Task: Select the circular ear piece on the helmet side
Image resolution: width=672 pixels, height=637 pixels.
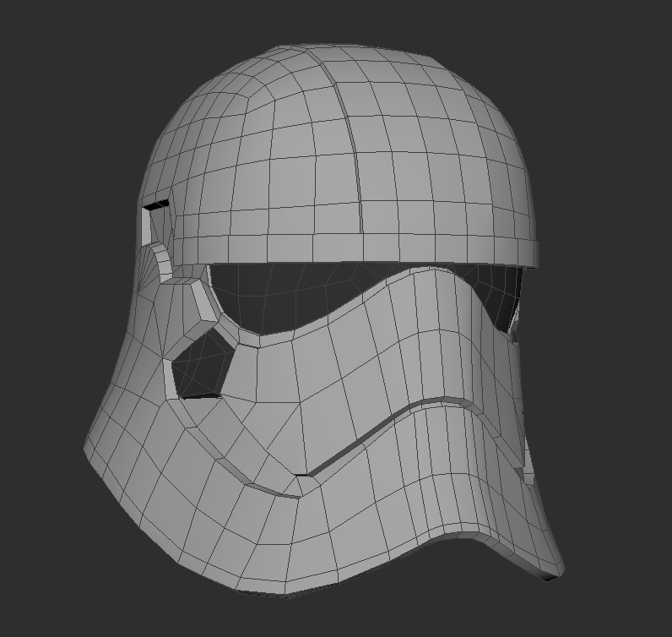Action: [x=153, y=266]
